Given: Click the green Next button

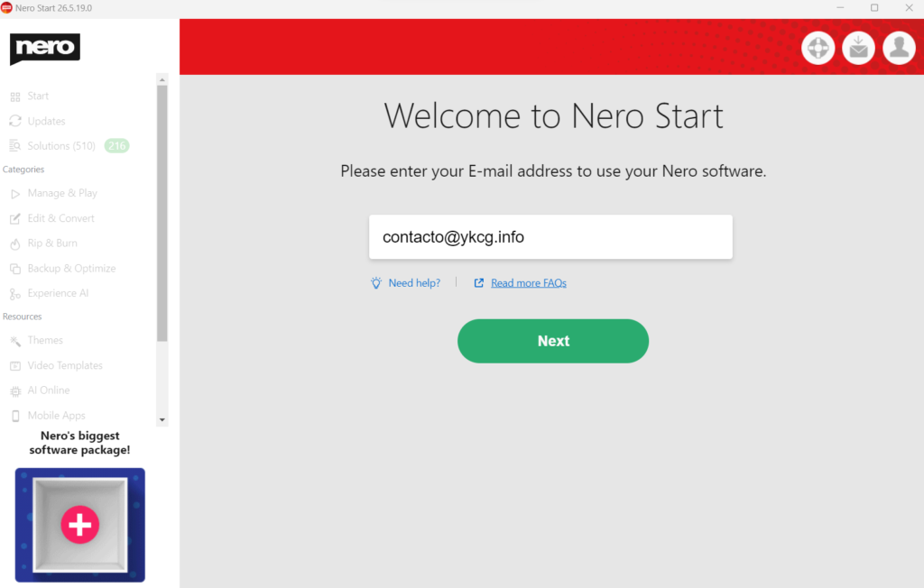Looking at the screenshot, I should (553, 341).
